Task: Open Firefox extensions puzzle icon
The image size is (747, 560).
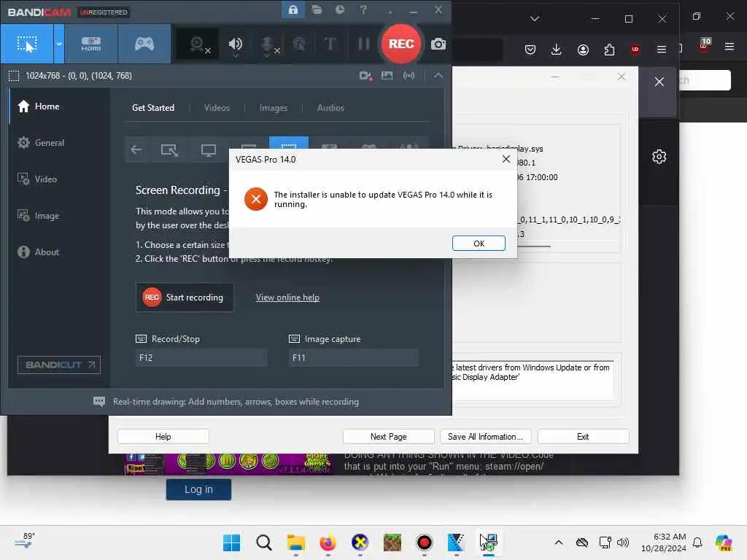Action: click(x=609, y=50)
